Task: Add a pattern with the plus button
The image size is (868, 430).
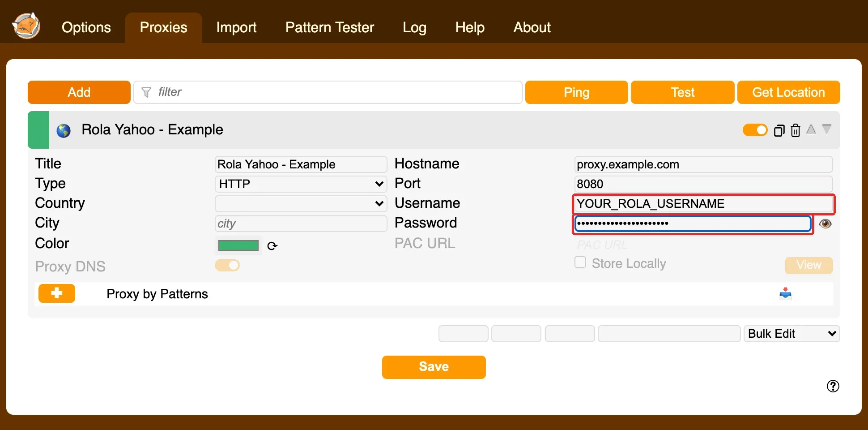Action: [57, 293]
